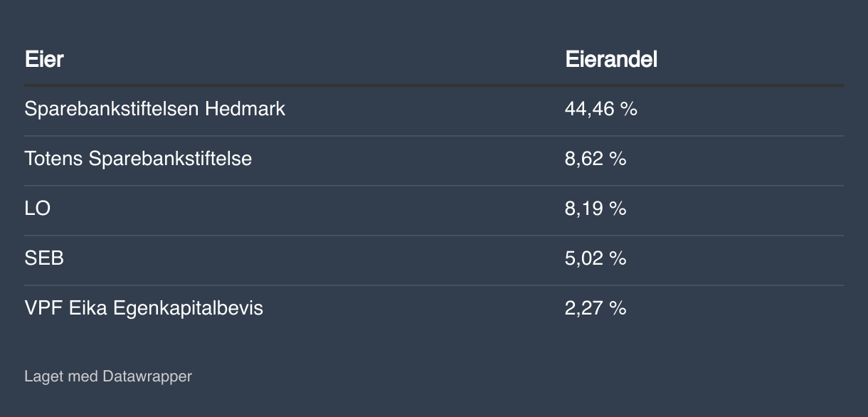Viewport: 868px width, 417px height.
Task: Click the Totens Sparebankstiftelse row name
Action: point(138,158)
